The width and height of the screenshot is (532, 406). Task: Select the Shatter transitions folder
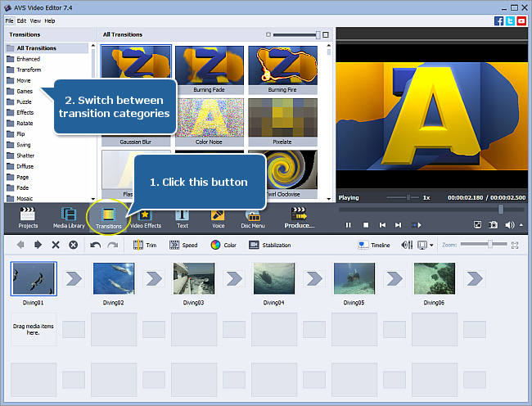point(20,156)
